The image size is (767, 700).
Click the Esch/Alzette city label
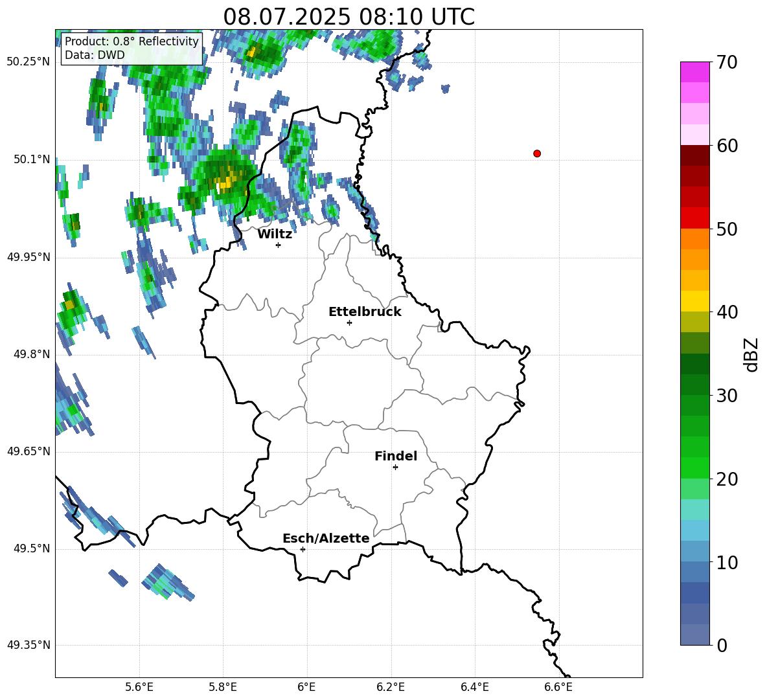pos(326,538)
